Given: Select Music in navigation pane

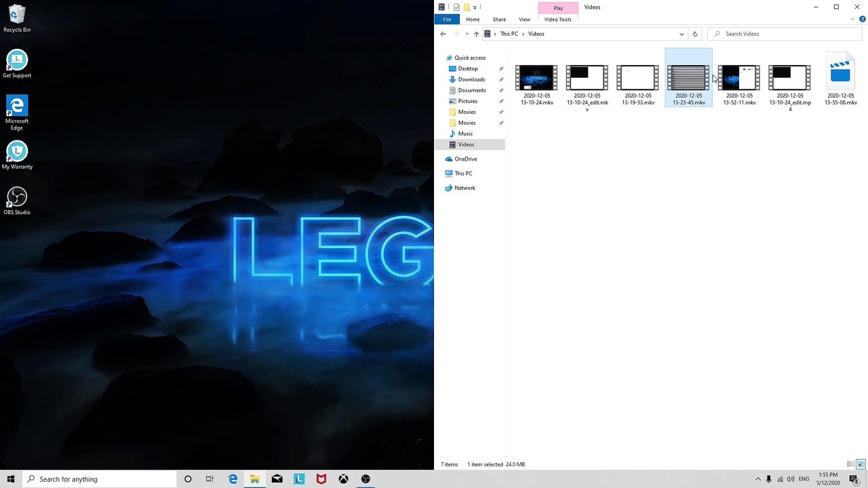Looking at the screenshot, I should 465,134.
